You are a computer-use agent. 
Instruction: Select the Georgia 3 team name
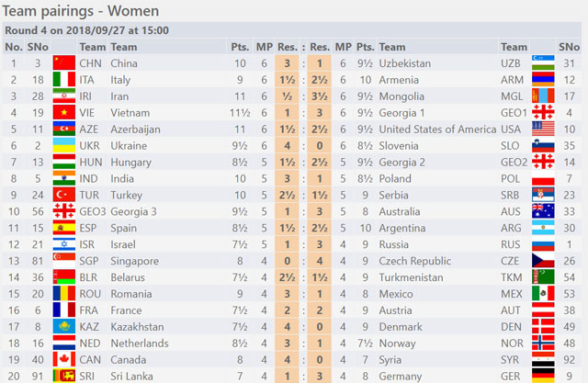click(133, 212)
